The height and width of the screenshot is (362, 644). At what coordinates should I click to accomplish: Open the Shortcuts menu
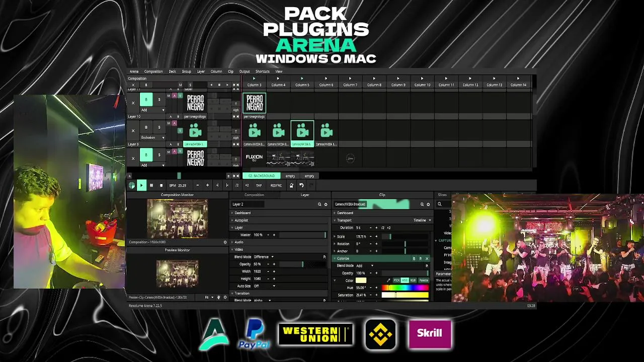pyautogui.click(x=262, y=71)
